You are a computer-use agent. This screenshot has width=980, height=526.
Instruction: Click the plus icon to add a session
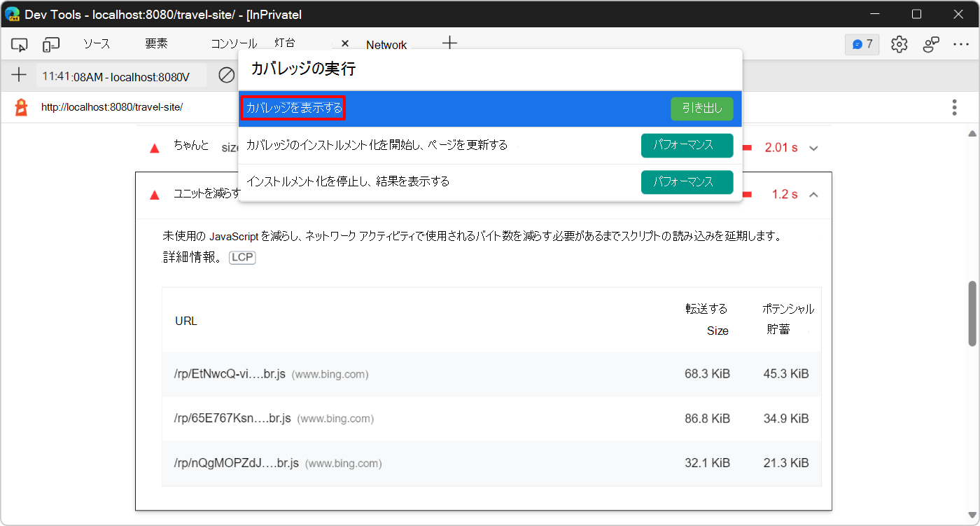19,75
